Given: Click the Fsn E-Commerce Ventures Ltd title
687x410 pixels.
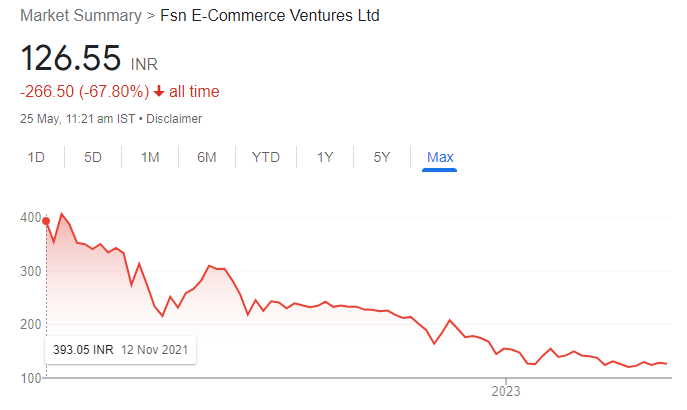Looking at the screenshot, I should [x=270, y=15].
